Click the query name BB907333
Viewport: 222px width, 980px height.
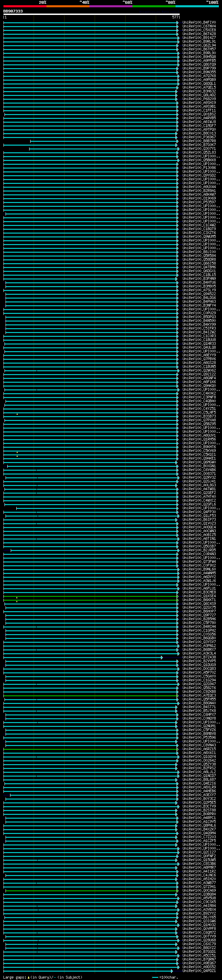tap(13, 11)
